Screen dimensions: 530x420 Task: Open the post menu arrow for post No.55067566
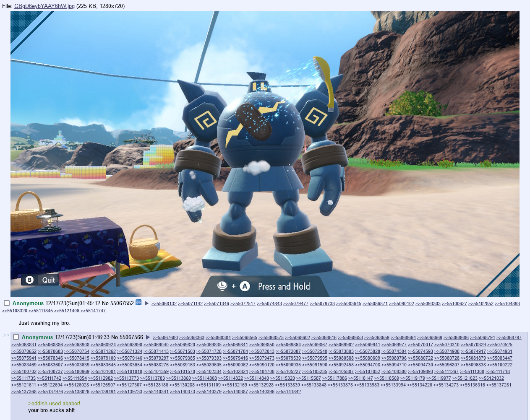[x=148, y=337]
